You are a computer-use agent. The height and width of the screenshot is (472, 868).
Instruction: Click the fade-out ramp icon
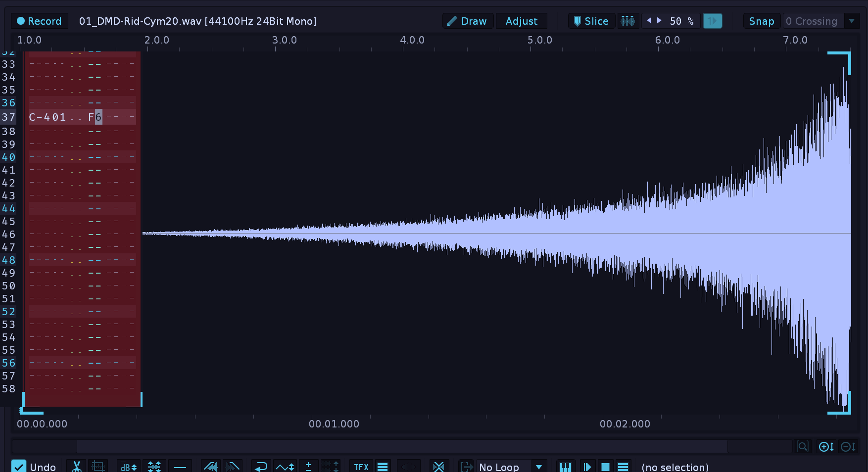click(x=232, y=467)
